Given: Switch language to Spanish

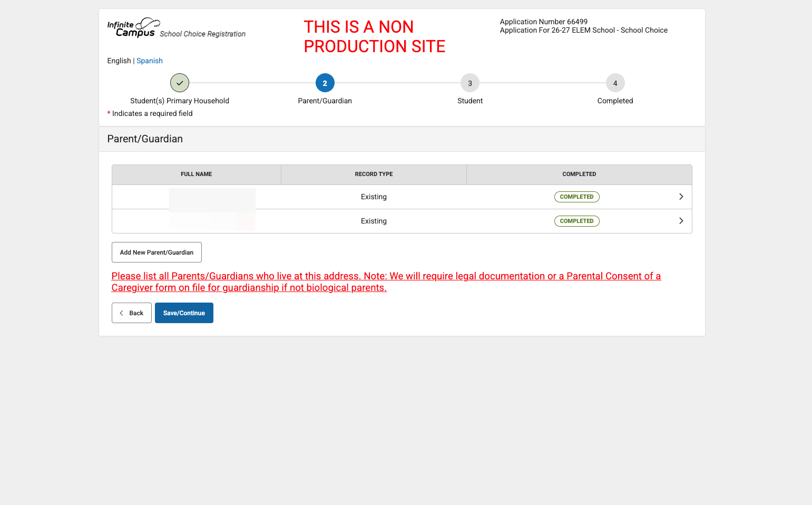Looking at the screenshot, I should tap(150, 61).
